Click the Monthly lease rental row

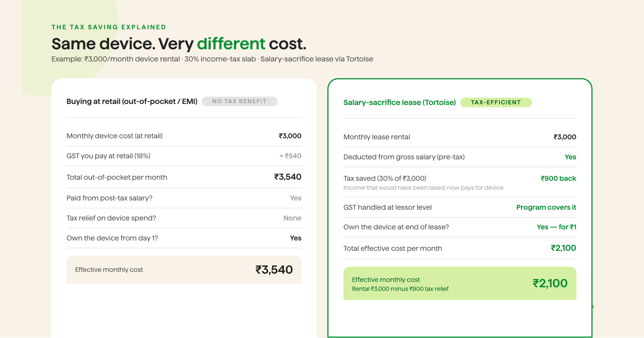click(x=460, y=137)
